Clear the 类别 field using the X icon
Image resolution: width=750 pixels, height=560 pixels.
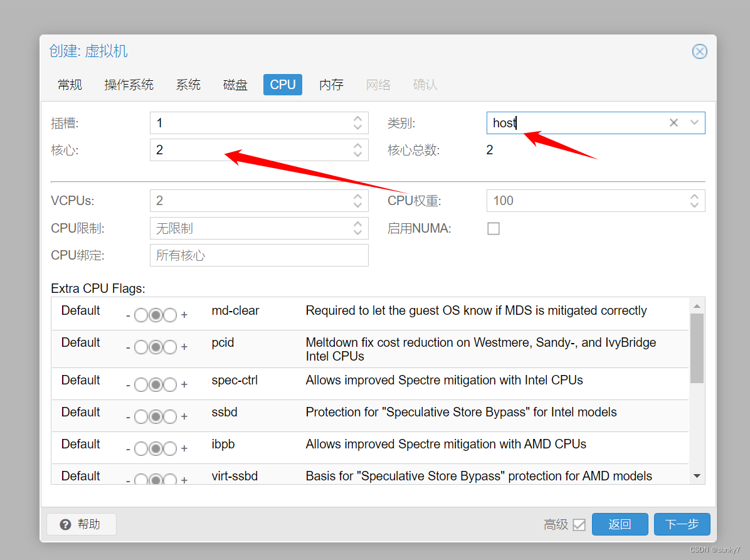tap(673, 123)
